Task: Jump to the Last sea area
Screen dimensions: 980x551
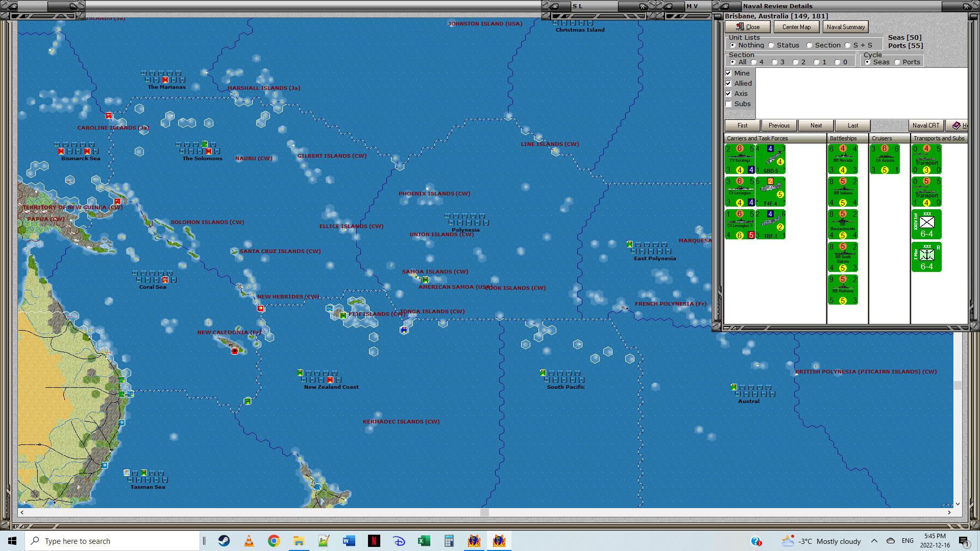Action: click(x=853, y=126)
